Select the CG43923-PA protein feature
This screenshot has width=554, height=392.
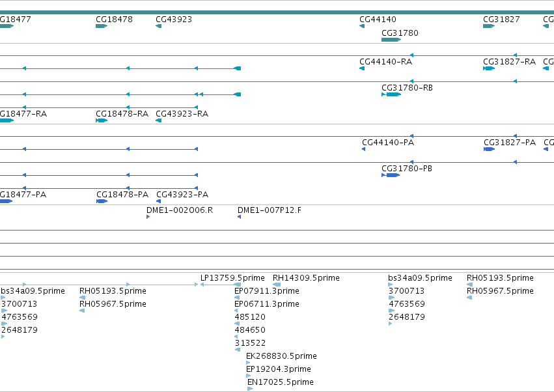[159, 201]
